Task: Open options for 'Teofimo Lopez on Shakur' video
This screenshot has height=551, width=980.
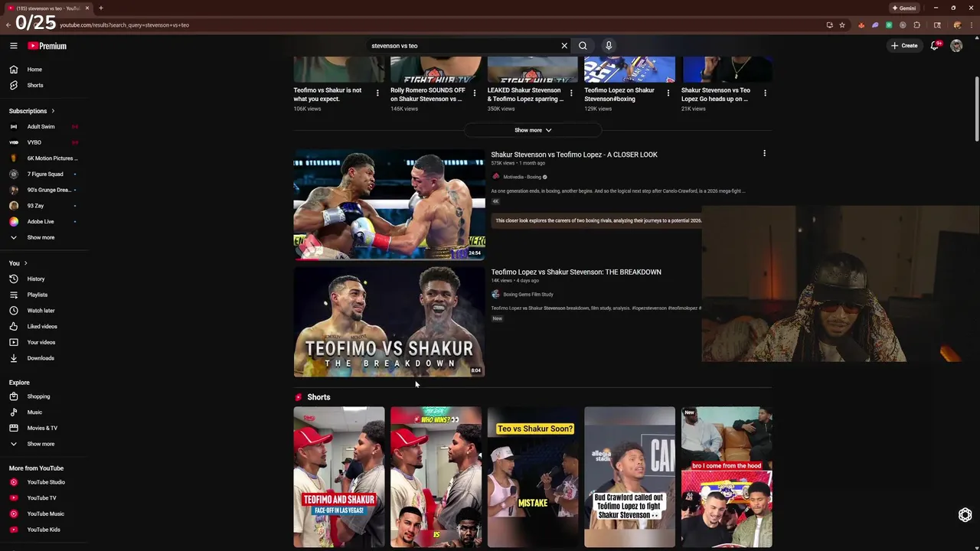Action: 668,93
